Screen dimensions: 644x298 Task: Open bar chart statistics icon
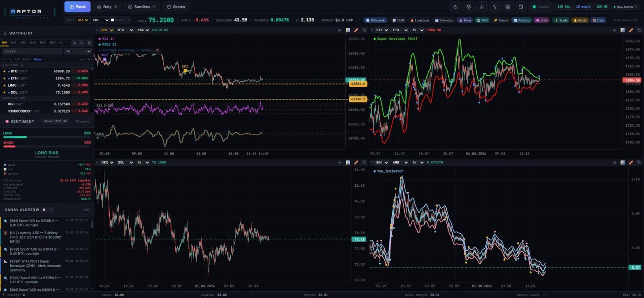(x=482, y=7)
